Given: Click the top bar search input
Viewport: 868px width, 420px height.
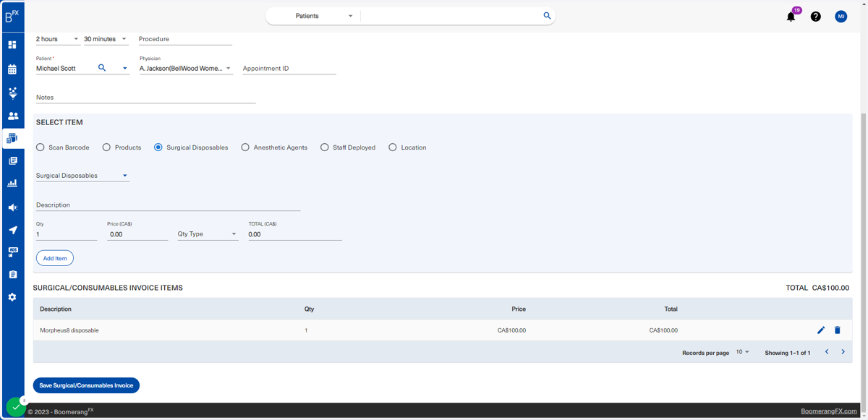Looking at the screenshot, I should pyautogui.click(x=450, y=16).
